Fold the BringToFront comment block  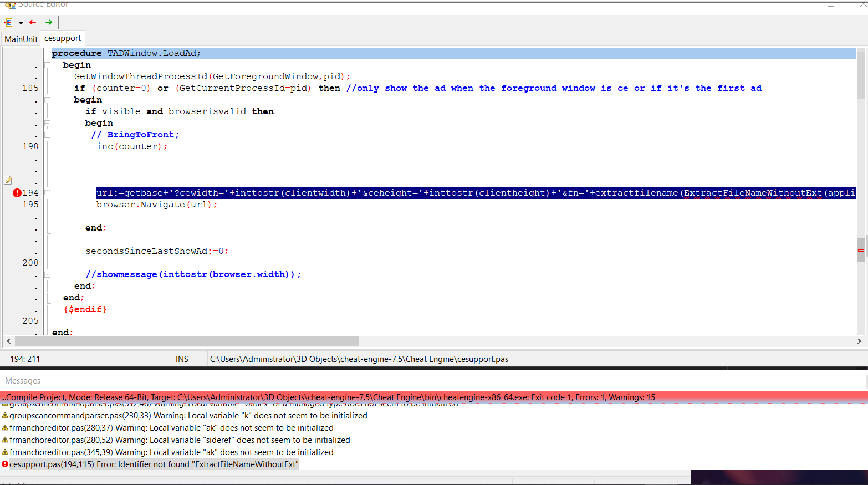tap(48, 135)
